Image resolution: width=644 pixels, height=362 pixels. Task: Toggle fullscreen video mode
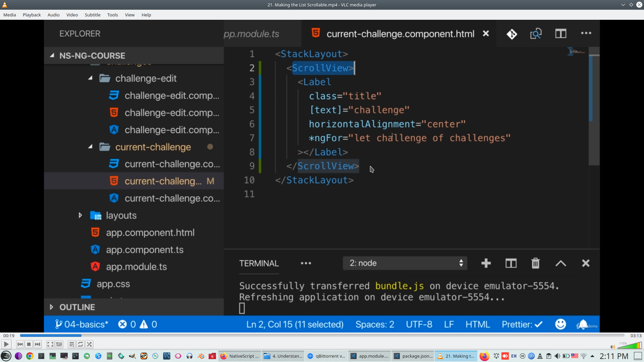pos(50,344)
